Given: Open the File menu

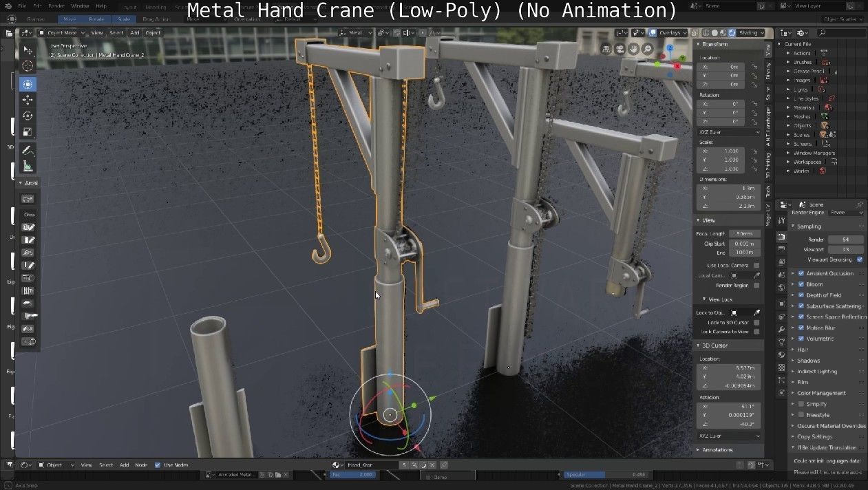Looking at the screenshot, I should (x=23, y=6).
